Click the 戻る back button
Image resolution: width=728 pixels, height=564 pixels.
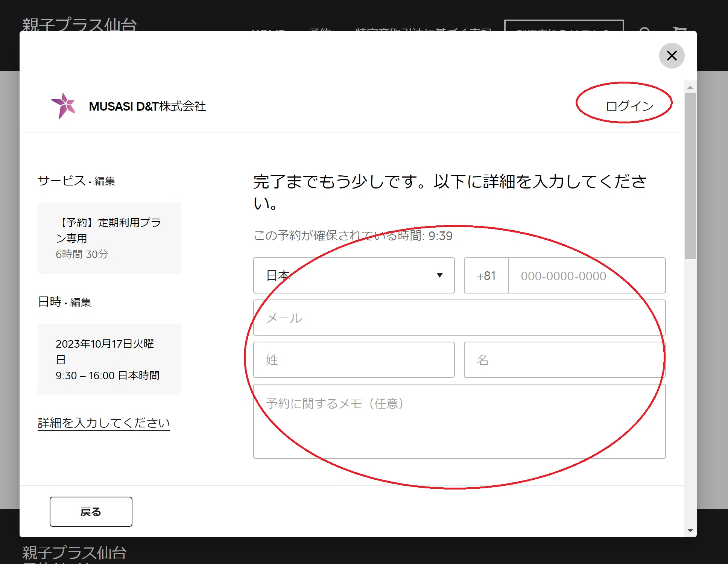point(91,512)
